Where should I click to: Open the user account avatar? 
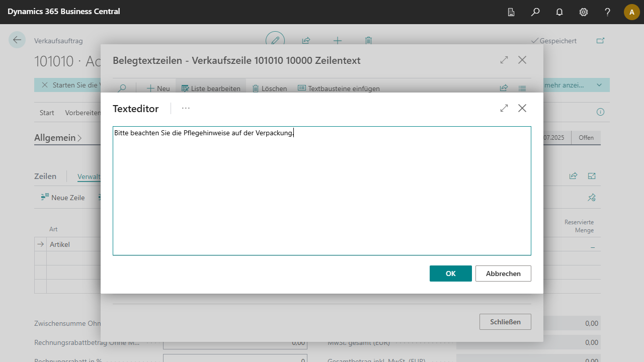[631, 12]
